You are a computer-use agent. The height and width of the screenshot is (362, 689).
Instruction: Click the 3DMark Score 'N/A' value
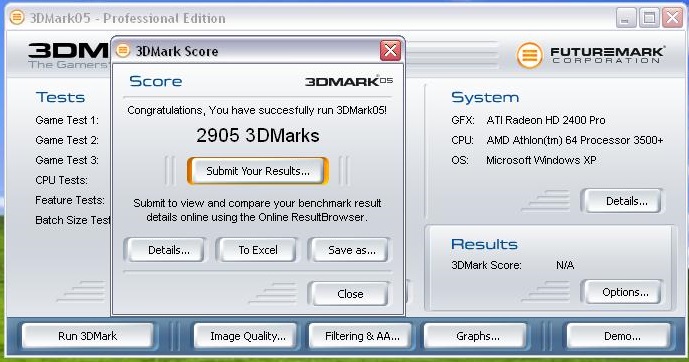pyautogui.click(x=565, y=265)
